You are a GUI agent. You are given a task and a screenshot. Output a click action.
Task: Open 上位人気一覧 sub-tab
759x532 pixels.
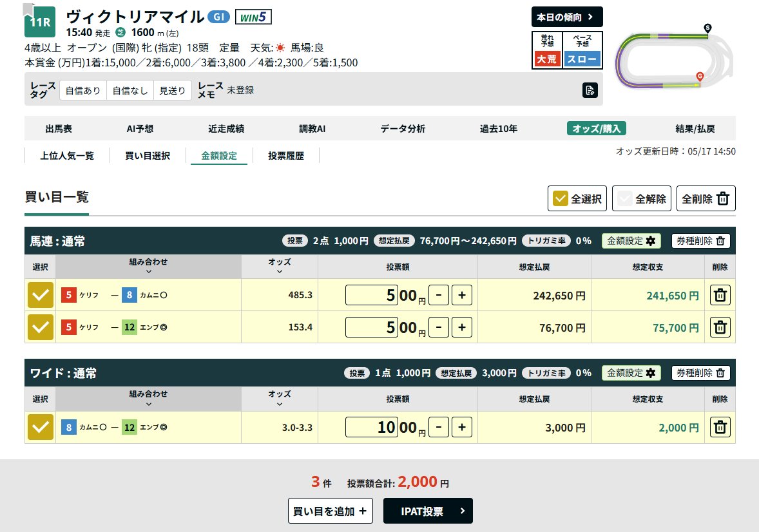pyautogui.click(x=67, y=156)
